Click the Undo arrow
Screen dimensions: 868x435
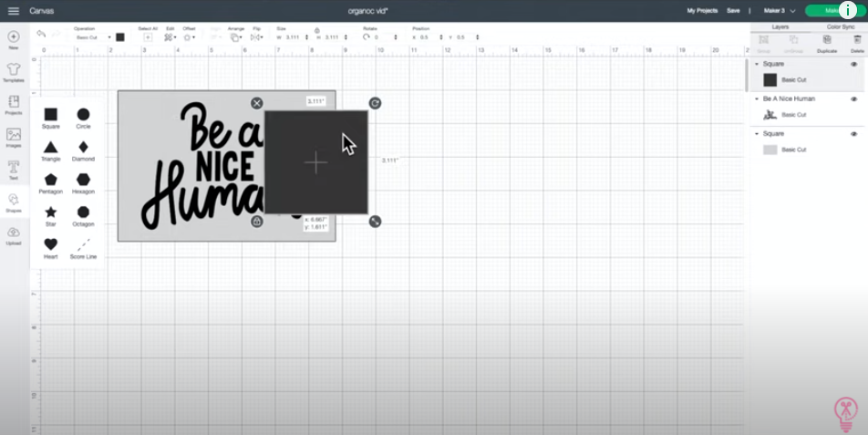(41, 34)
